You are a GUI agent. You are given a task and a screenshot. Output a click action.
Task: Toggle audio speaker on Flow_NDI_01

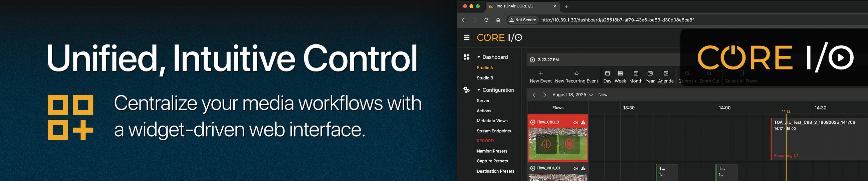575,168
